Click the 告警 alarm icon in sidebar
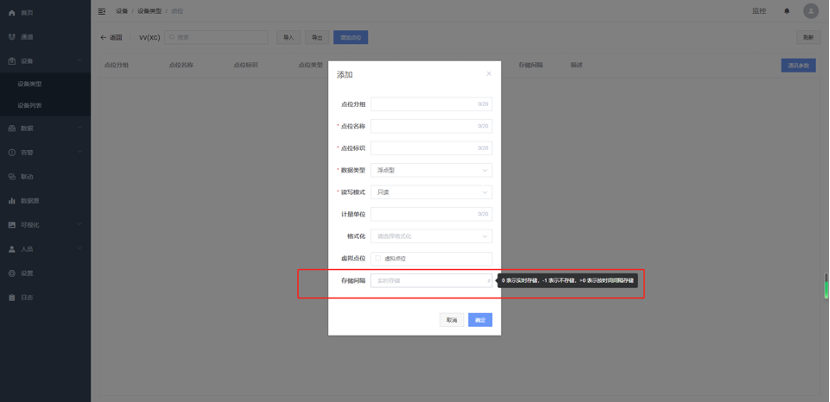The image size is (830, 402). [12, 152]
